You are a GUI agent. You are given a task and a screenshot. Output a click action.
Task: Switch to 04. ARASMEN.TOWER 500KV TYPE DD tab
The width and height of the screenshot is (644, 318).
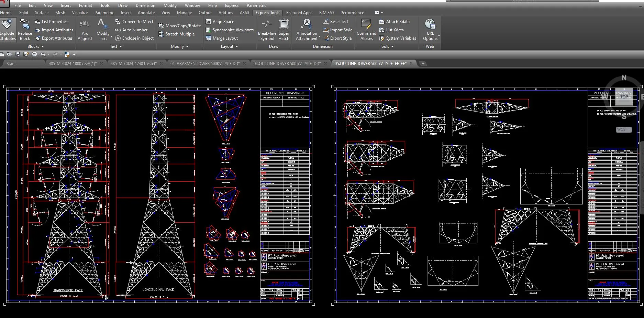[x=205, y=64]
